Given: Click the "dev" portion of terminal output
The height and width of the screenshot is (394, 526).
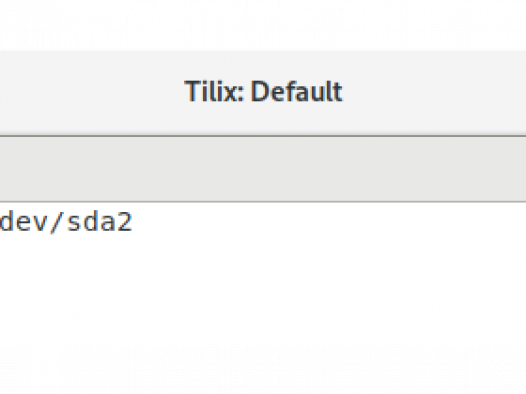Looking at the screenshot, I should point(23,222).
